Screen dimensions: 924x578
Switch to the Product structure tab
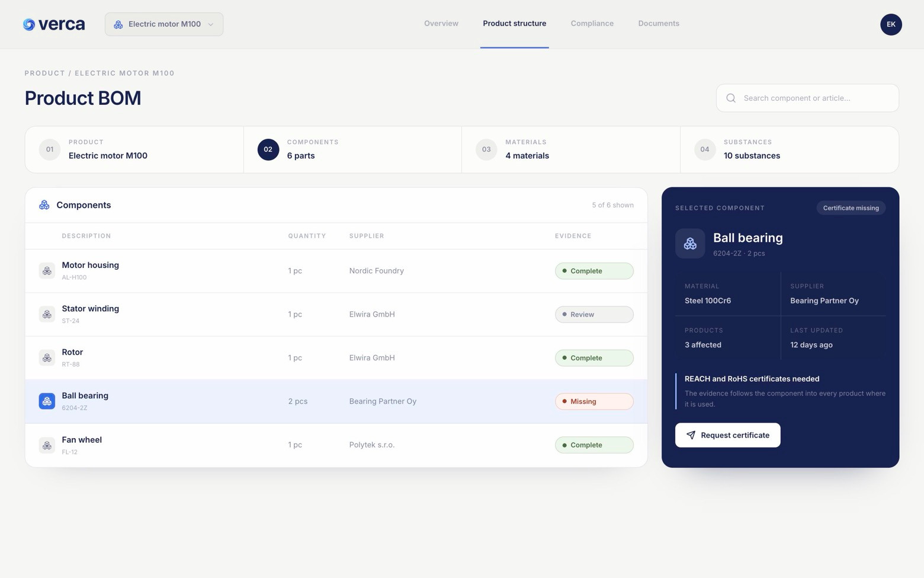point(515,24)
